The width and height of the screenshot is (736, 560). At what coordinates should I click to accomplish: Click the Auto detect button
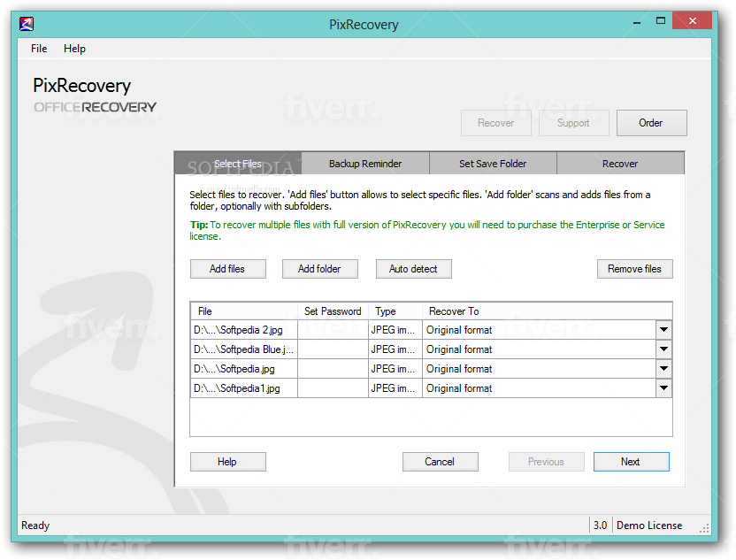413,269
